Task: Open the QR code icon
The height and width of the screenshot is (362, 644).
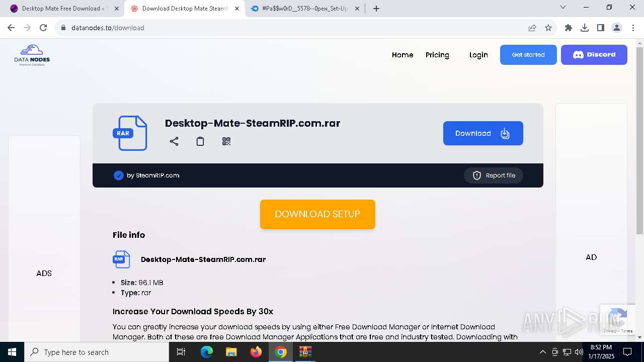Action: tap(226, 141)
